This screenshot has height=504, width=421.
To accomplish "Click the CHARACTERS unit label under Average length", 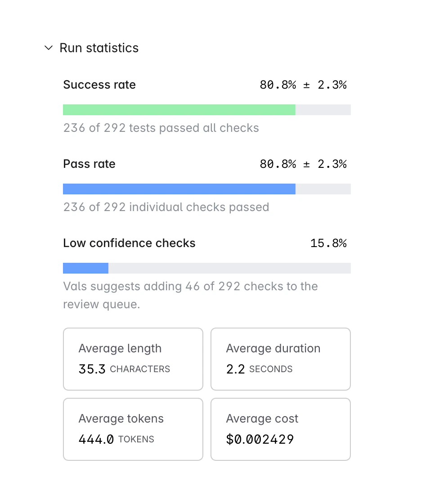I will coord(139,369).
